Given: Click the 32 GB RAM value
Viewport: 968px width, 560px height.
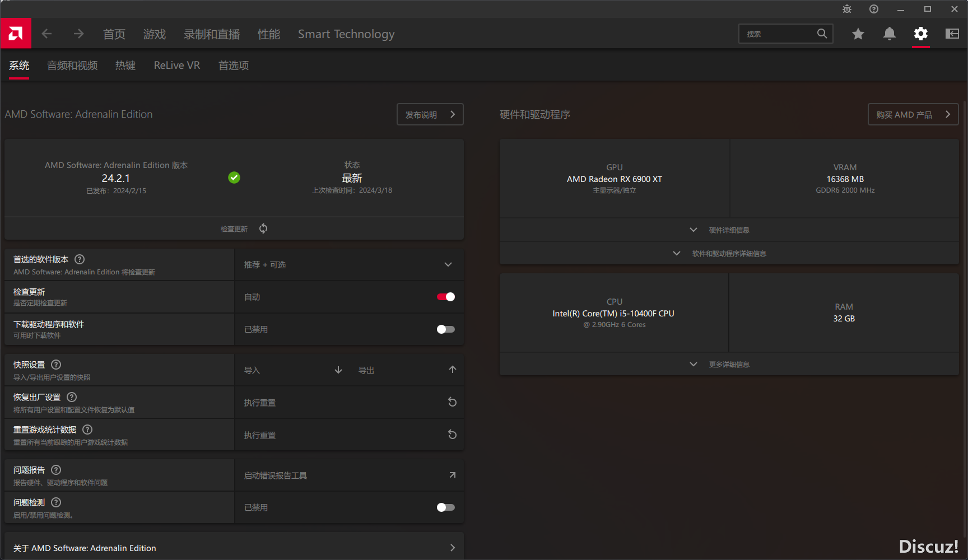Looking at the screenshot, I should point(844,319).
